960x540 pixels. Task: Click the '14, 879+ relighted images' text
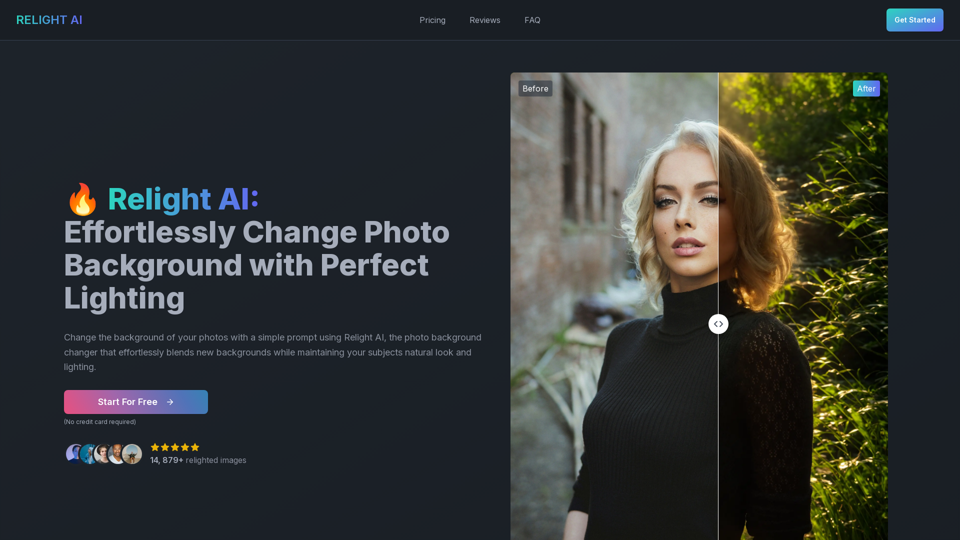(198, 460)
